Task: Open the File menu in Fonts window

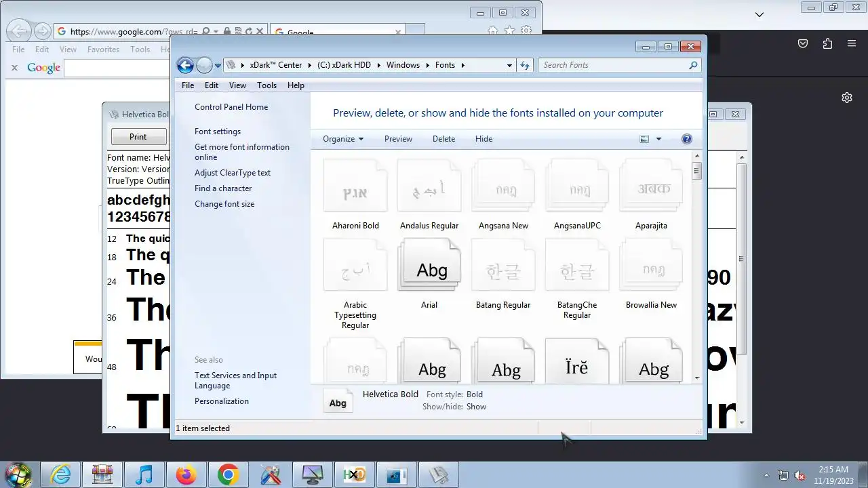Action: 188,85
